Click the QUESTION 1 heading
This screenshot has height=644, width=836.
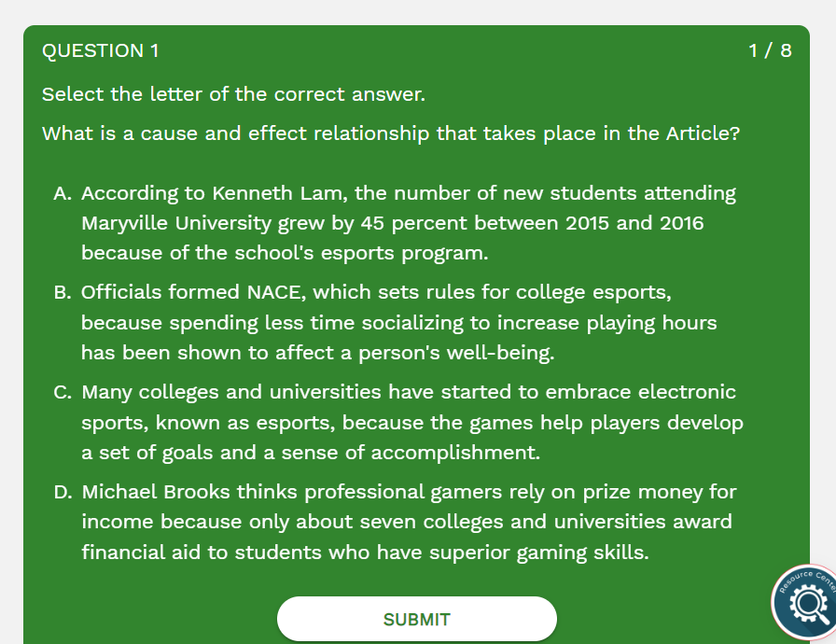click(x=101, y=51)
